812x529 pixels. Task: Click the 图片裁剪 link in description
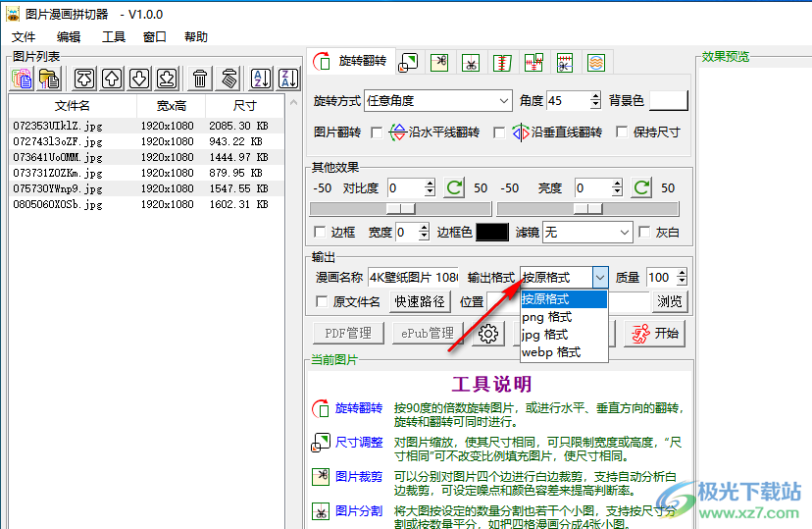[358, 477]
